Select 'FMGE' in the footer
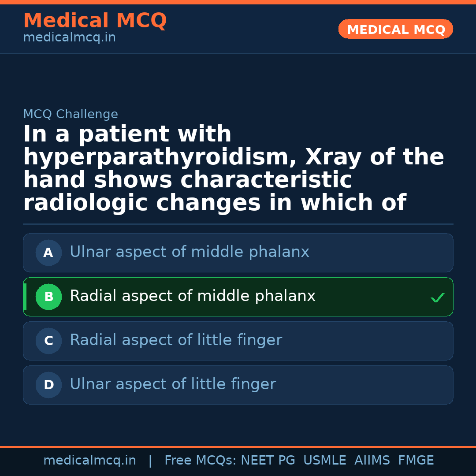 pos(416,461)
